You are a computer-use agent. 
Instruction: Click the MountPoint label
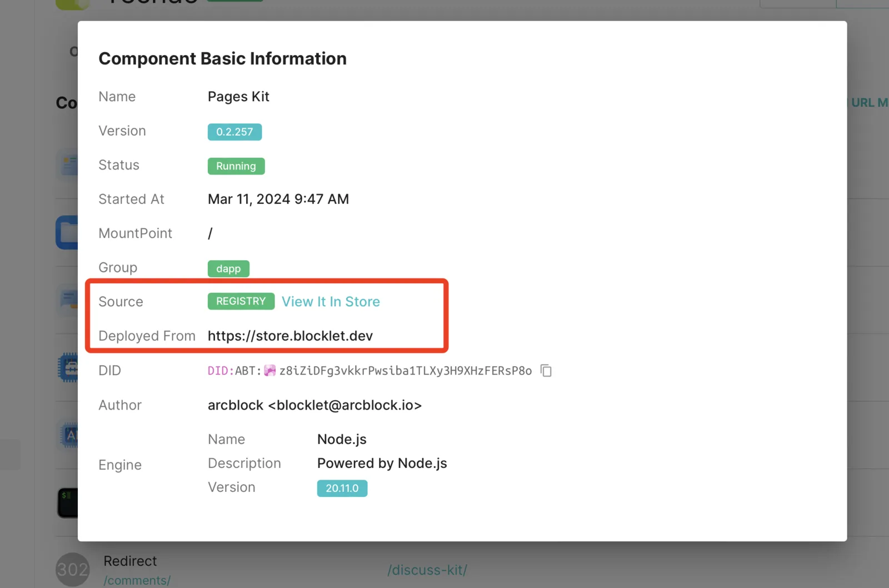[135, 233]
